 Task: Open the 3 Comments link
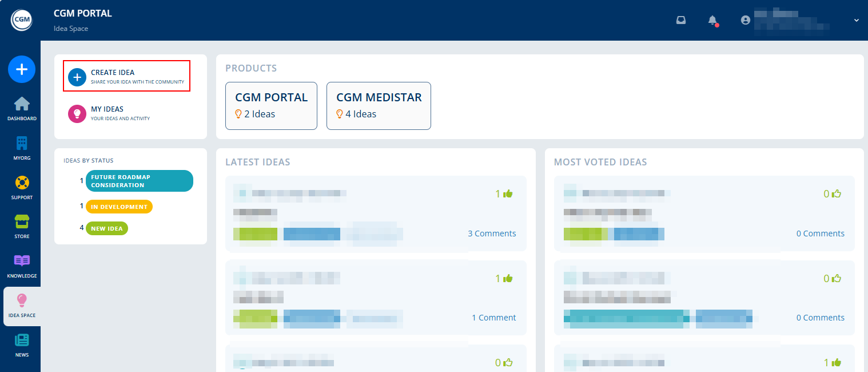tap(492, 234)
